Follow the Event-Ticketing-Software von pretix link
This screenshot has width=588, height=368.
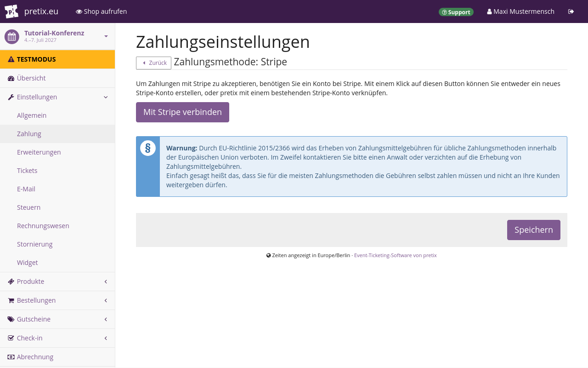click(396, 255)
